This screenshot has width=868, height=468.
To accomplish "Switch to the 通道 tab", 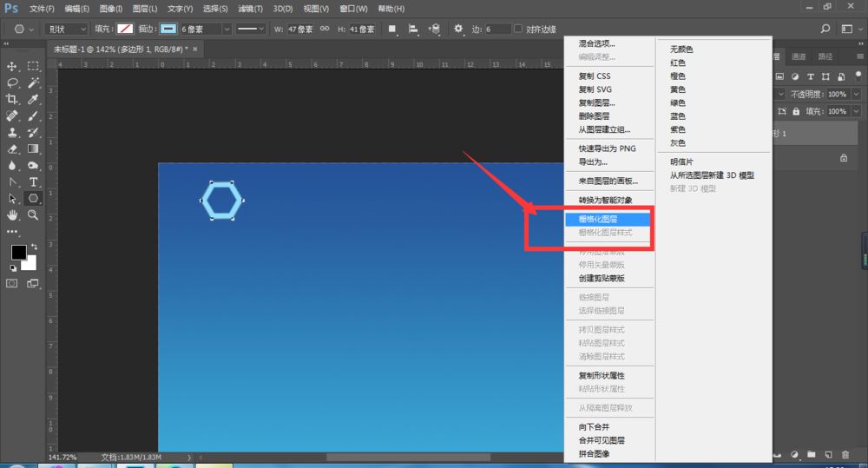I will (799, 56).
